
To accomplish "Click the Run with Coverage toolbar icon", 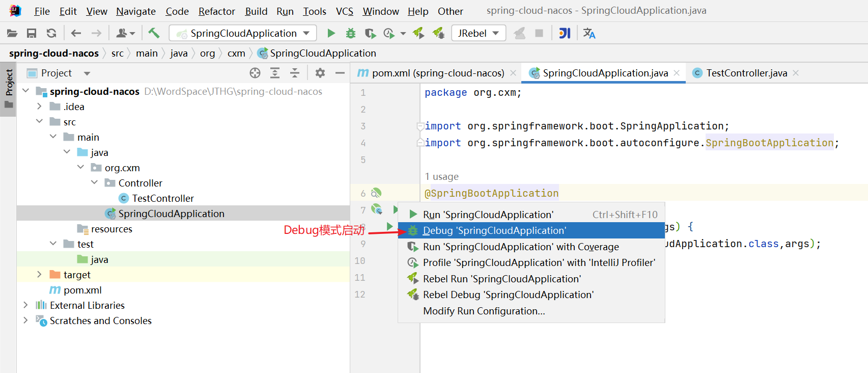I will coord(370,34).
